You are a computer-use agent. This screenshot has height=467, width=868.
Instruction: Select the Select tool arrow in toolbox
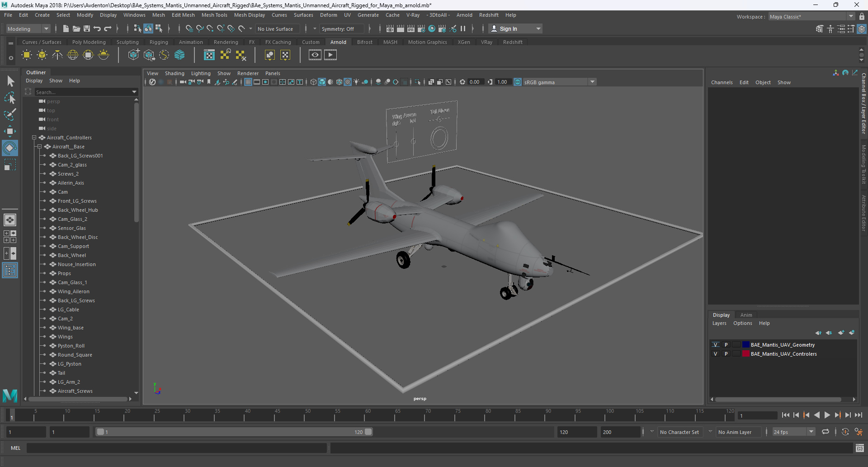tap(10, 81)
